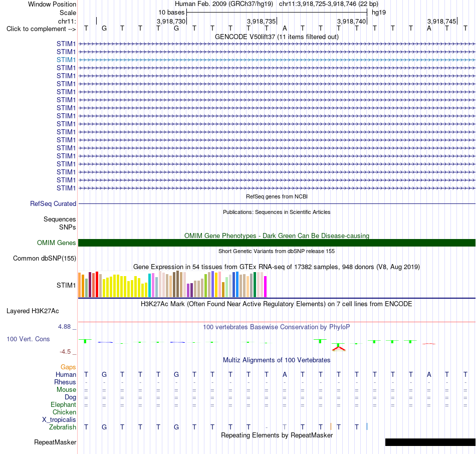Click position label 3,918,740 on the ruler
This screenshot has height=454, width=476.
click(x=351, y=21)
